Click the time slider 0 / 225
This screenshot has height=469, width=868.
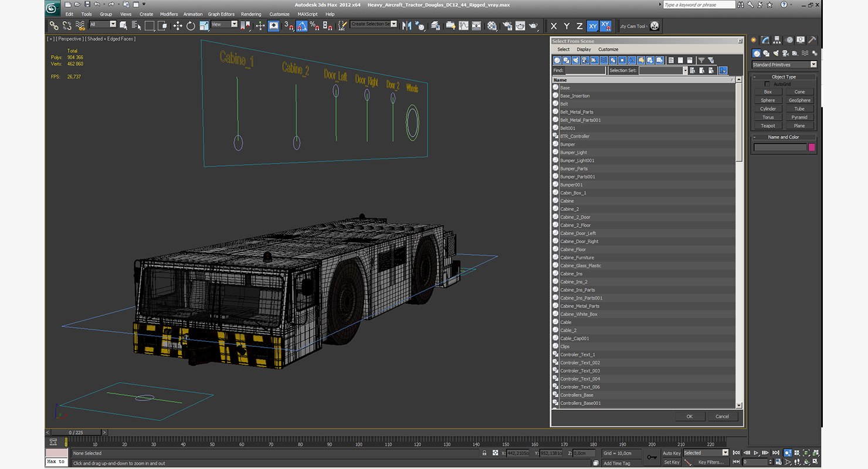pyautogui.click(x=76, y=433)
